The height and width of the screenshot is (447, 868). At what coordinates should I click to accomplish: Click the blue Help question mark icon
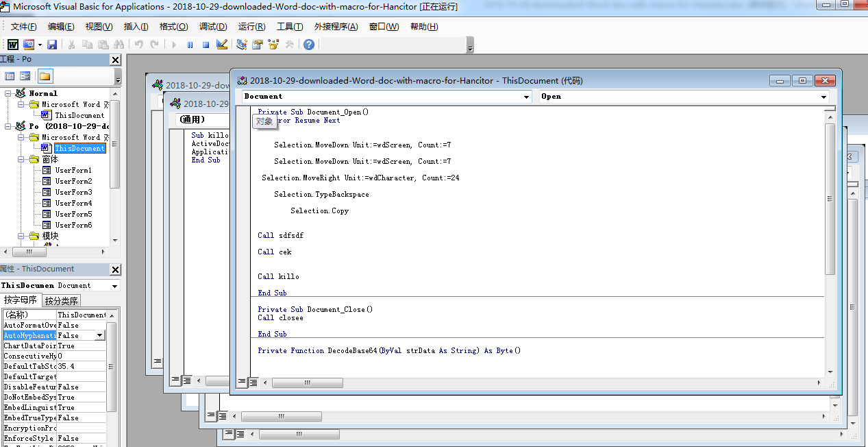click(309, 45)
